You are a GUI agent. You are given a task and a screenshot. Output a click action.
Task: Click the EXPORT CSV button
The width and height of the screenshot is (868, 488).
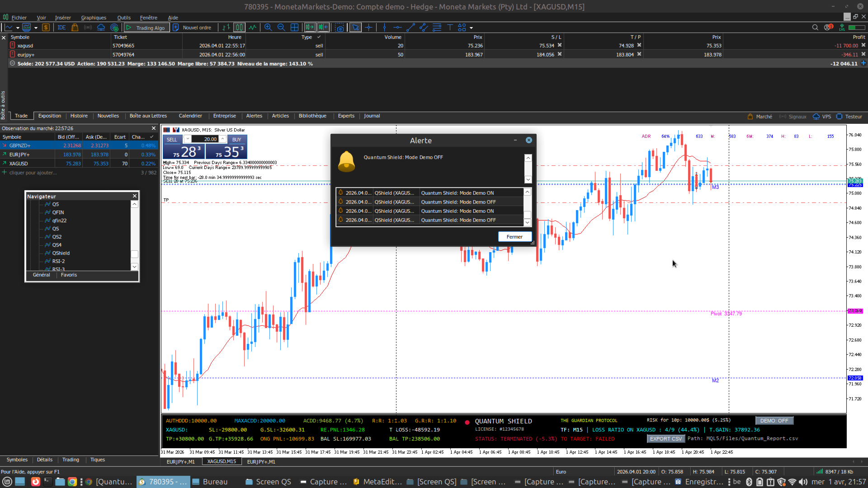pyautogui.click(x=665, y=439)
